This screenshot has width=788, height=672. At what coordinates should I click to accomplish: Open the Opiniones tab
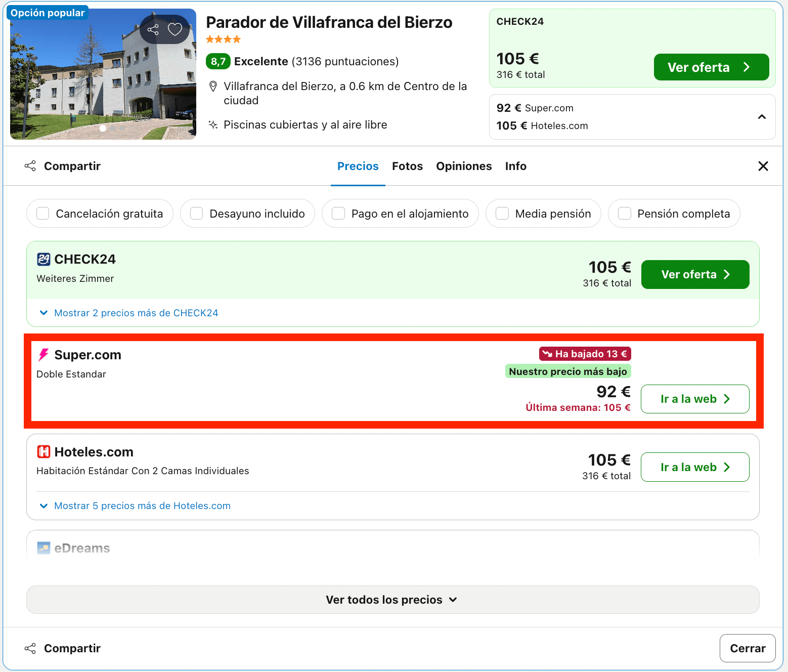464,166
